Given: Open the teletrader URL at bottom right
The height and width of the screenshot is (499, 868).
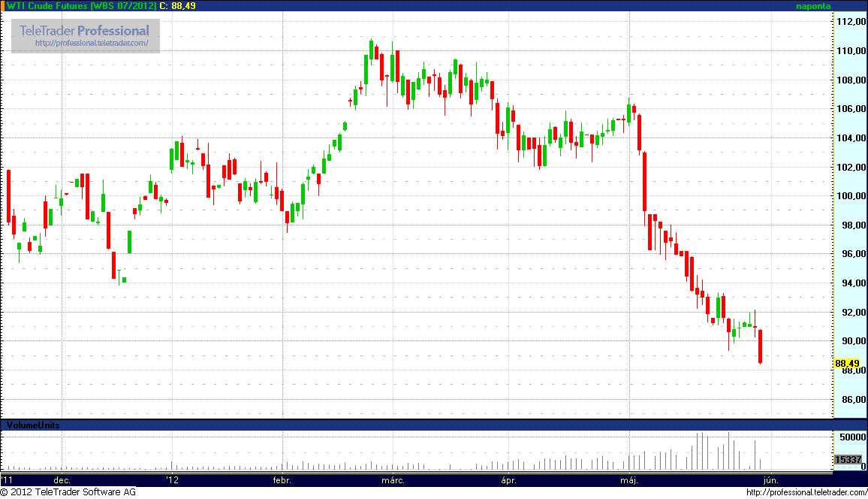Looking at the screenshot, I should pos(806,492).
